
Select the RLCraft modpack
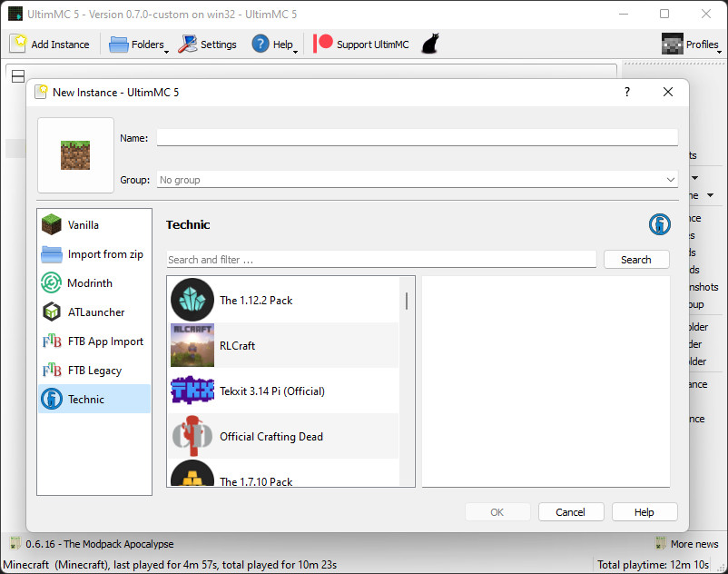tap(283, 346)
